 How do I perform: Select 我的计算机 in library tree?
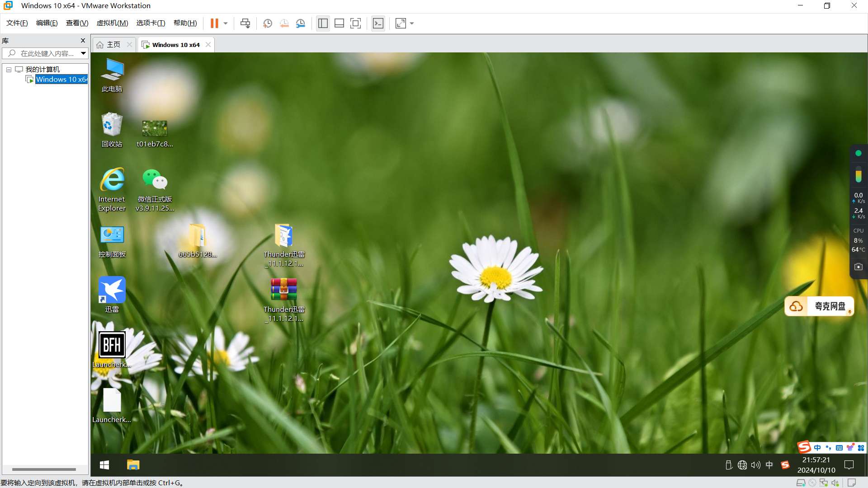coord(42,70)
